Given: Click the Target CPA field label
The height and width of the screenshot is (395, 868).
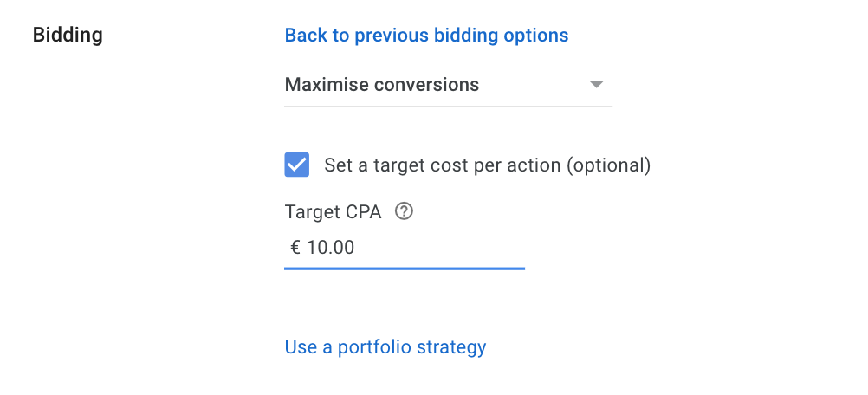Looking at the screenshot, I should coord(334,212).
